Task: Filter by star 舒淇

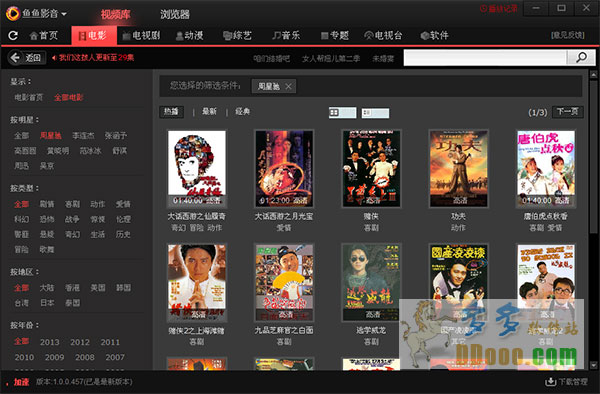Action: click(x=120, y=151)
